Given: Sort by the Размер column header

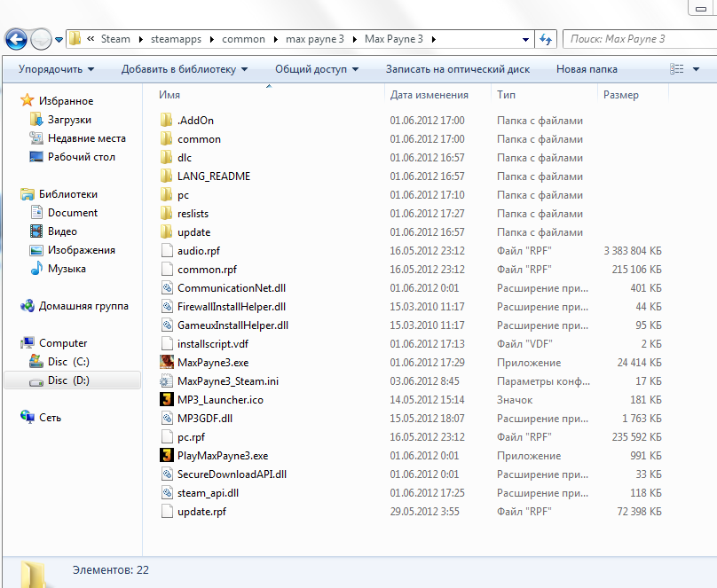Looking at the screenshot, I should point(621,95).
